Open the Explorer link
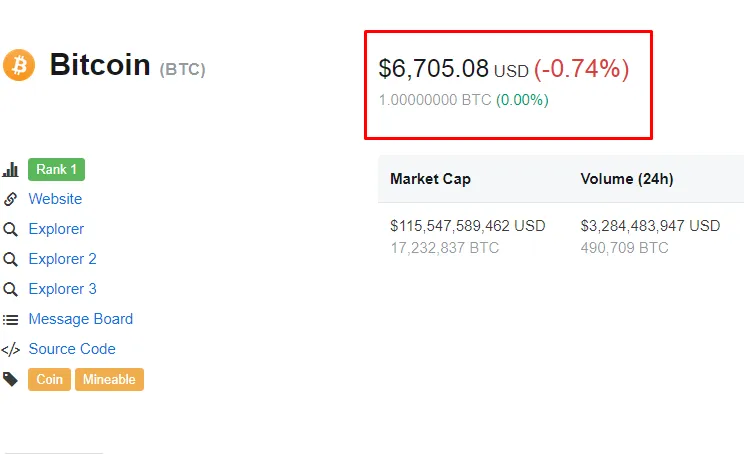This screenshot has width=744, height=454. [x=56, y=229]
